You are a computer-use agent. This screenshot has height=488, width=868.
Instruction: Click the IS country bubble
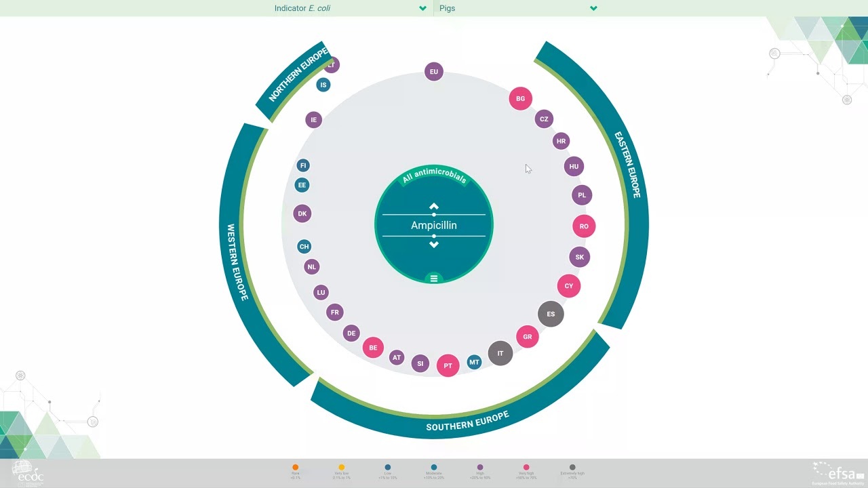(323, 85)
